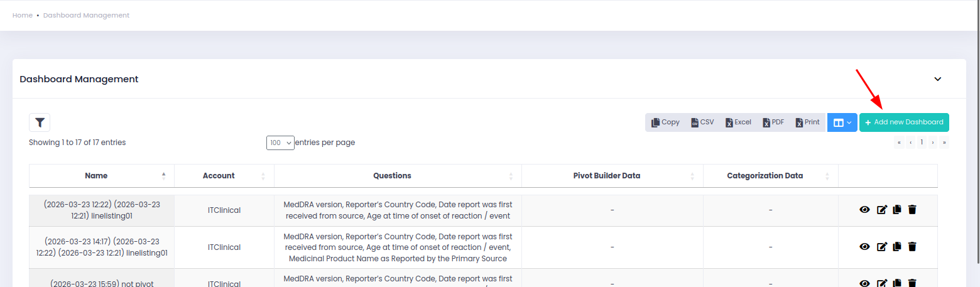This screenshot has height=287, width=980.
Task: Go to last page of pagination
Action: coord(944,143)
